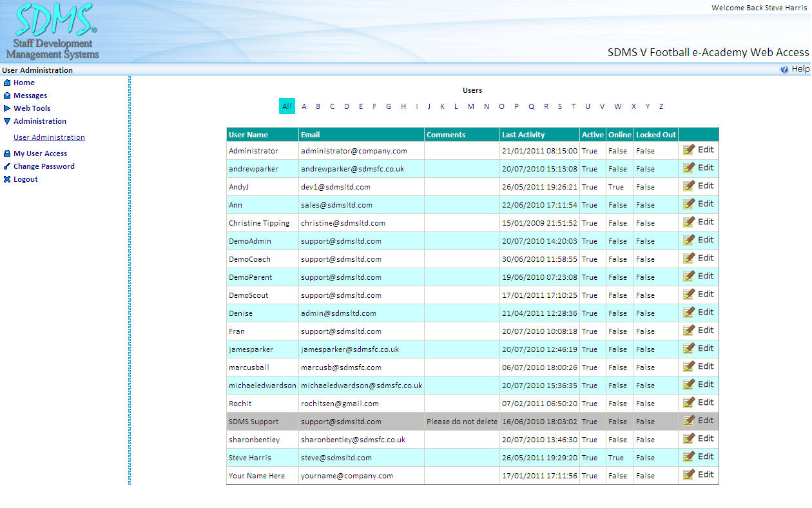Image resolution: width=812 pixels, height=508 pixels.
Task: Click the email admin@sdmsltd.com
Action: coord(338,313)
